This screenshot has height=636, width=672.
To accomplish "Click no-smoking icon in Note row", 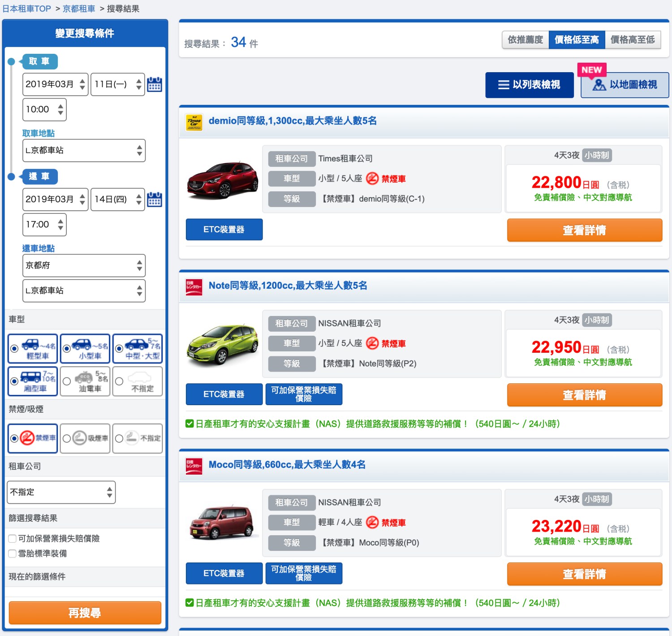I will coord(372,343).
